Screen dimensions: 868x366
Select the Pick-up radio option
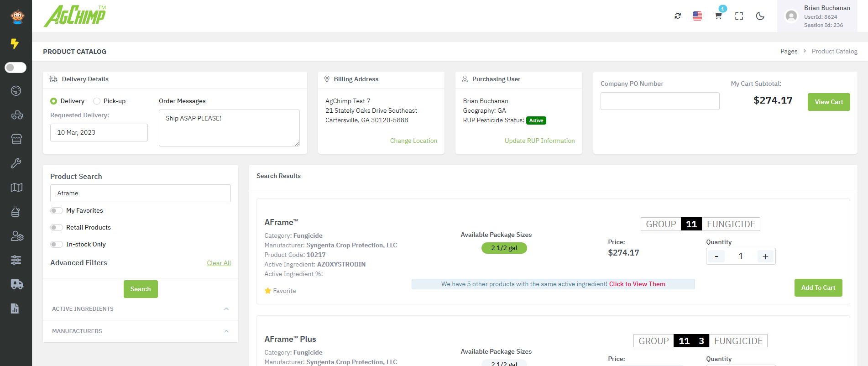point(97,101)
